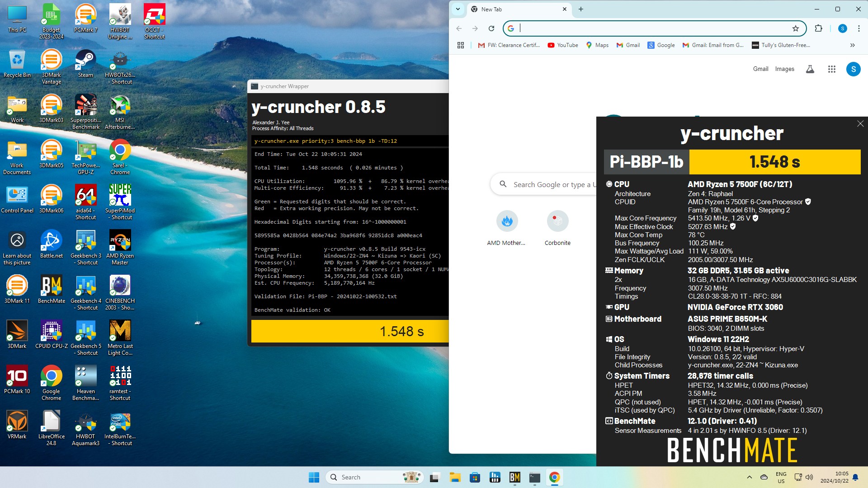
Task: Open ENG US language switcher
Action: click(781, 477)
